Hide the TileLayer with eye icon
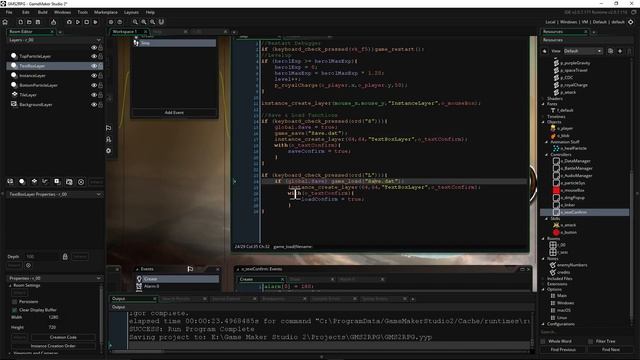The image size is (640, 360). point(94,95)
